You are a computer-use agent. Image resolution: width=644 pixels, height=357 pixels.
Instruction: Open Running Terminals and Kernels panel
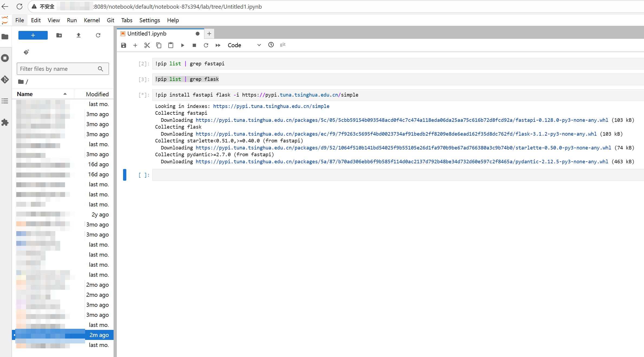(5, 58)
